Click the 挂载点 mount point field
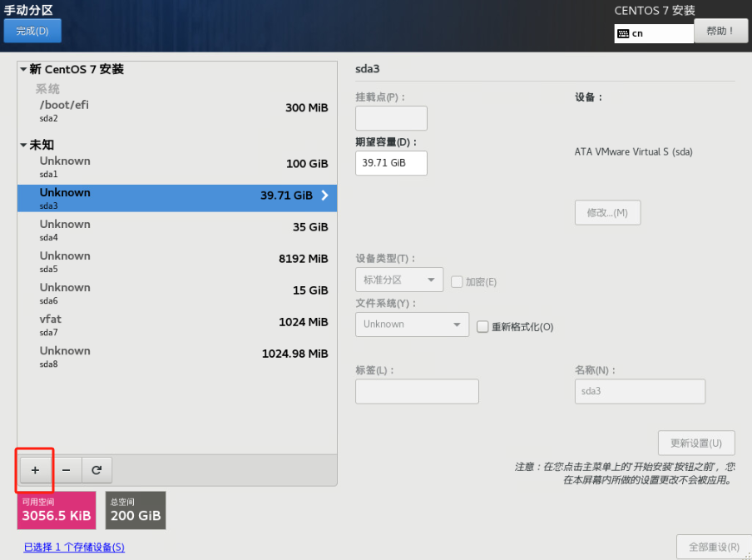This screenshot has height=560, width=752. coord(391,118)
